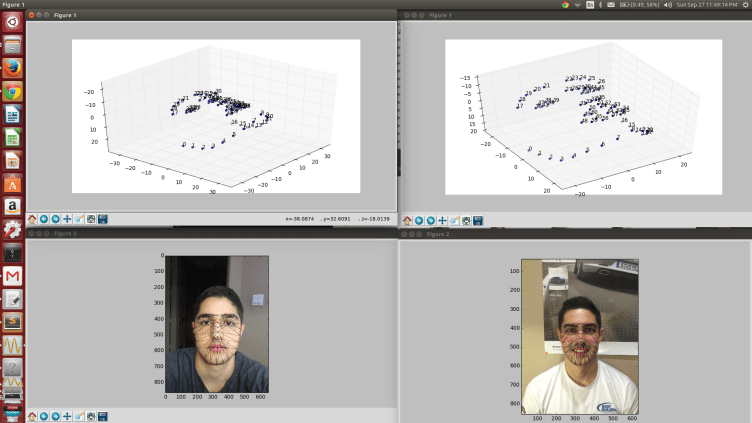This screenshot has height=423, width=752.
Task: Select Zoom-to-rectangle in top-left Figure 1 toolbar
Action: click(79, 219)
